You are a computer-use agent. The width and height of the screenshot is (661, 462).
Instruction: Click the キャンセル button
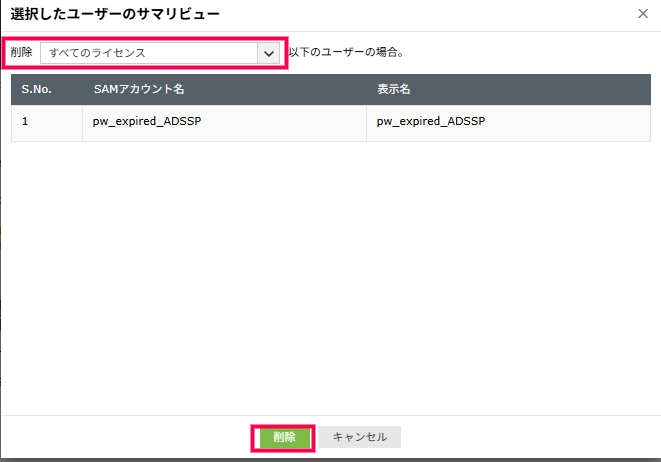point(360,437)
